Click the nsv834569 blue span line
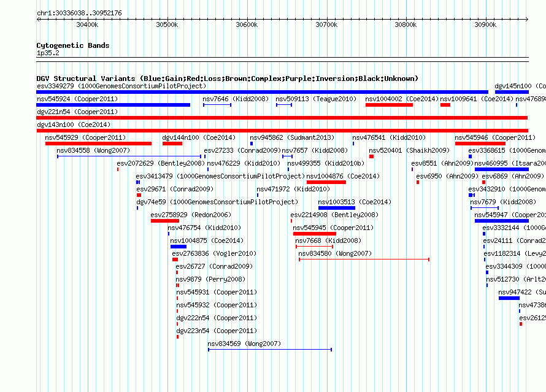 point(270,350)
